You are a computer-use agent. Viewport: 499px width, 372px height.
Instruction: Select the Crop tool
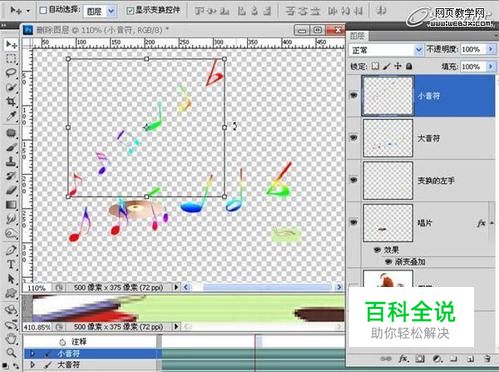[x=11, y=102]
